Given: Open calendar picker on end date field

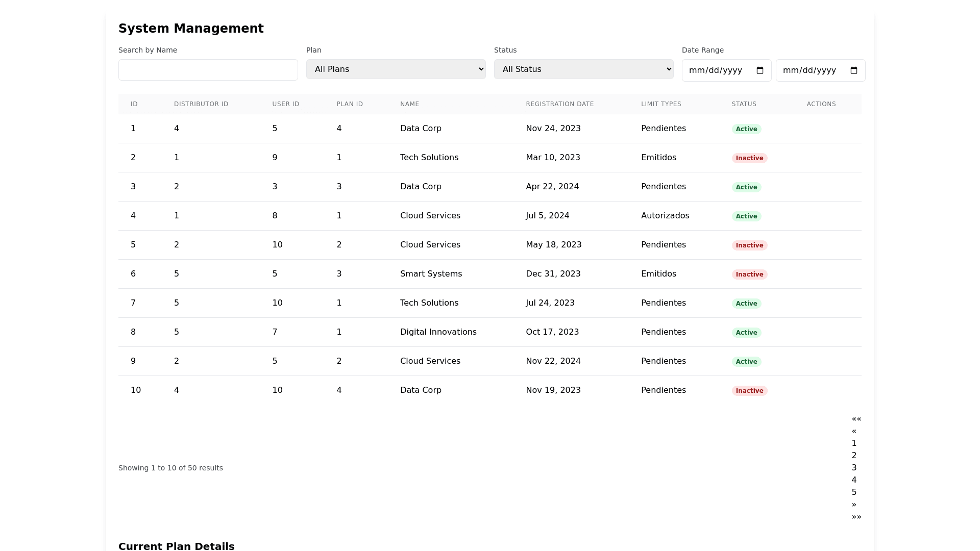Looking at the screenshot, I should coord(853,70).
